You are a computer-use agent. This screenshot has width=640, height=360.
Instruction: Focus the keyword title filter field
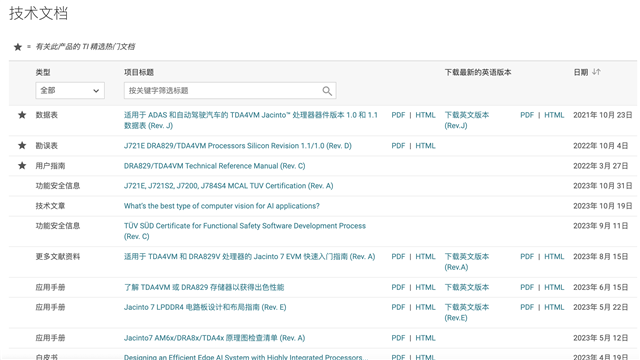tap(230, 91)
